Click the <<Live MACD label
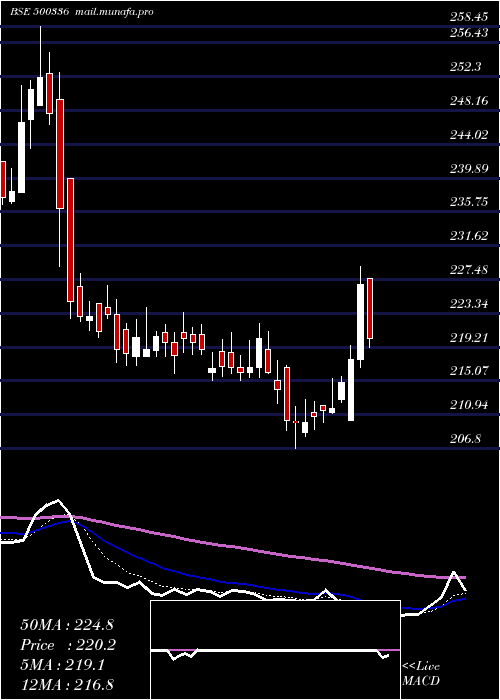This screenshot has width=500, height=700. coord(421,674)
